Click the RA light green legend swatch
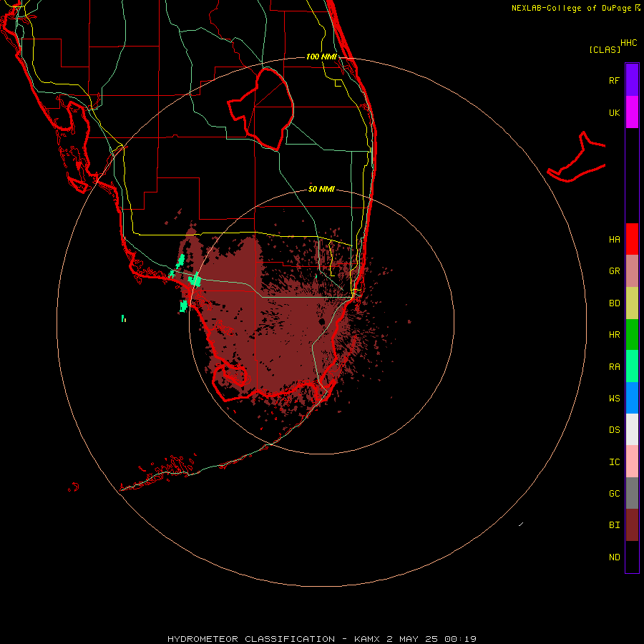Image resolution: width=644 pixels, height=644 pixels. click(x=632, y=366)
